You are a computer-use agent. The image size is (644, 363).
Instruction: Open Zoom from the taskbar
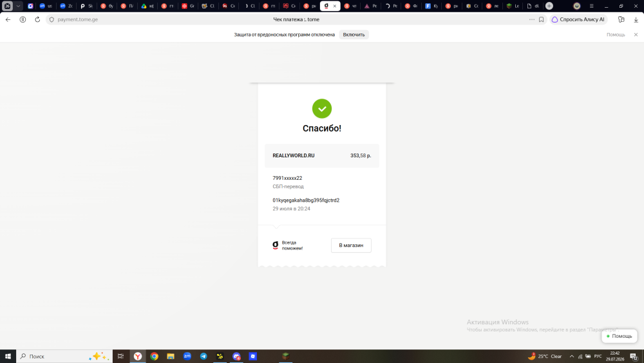pyautogui.click(x=187, y=356)
